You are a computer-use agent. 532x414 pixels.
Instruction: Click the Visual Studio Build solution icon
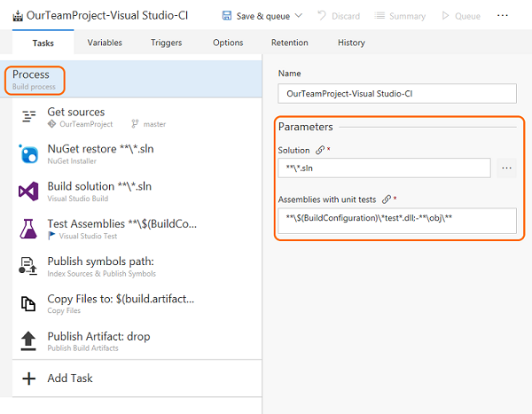(28, 191)
